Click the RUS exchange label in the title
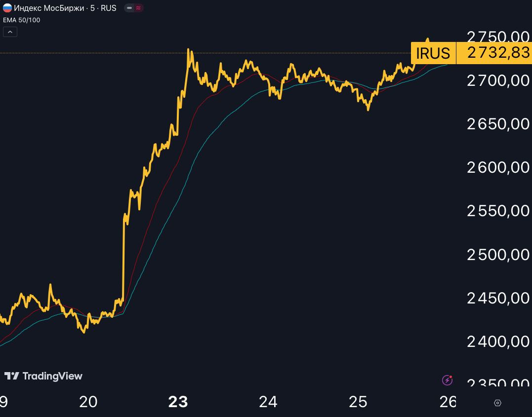 [109, 8]
